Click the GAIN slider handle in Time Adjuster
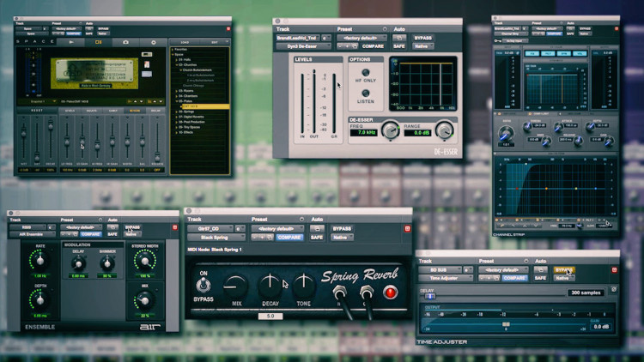Screen dimensions: 644x362 [x=506, y=324]
